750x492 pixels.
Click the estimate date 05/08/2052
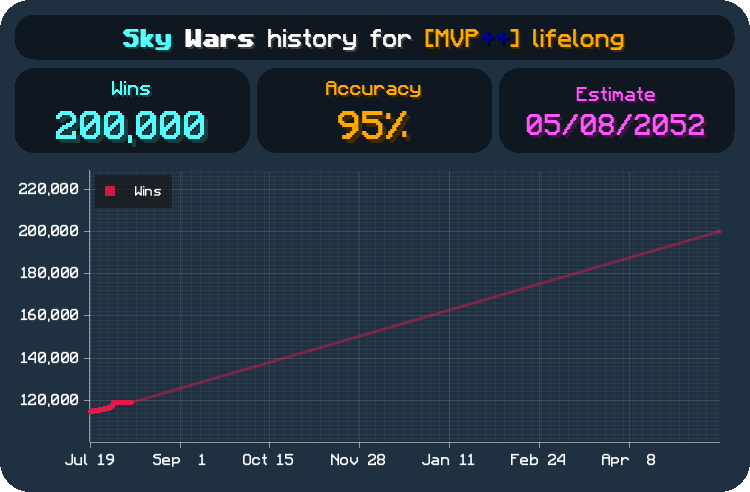[x=615, y=125]
